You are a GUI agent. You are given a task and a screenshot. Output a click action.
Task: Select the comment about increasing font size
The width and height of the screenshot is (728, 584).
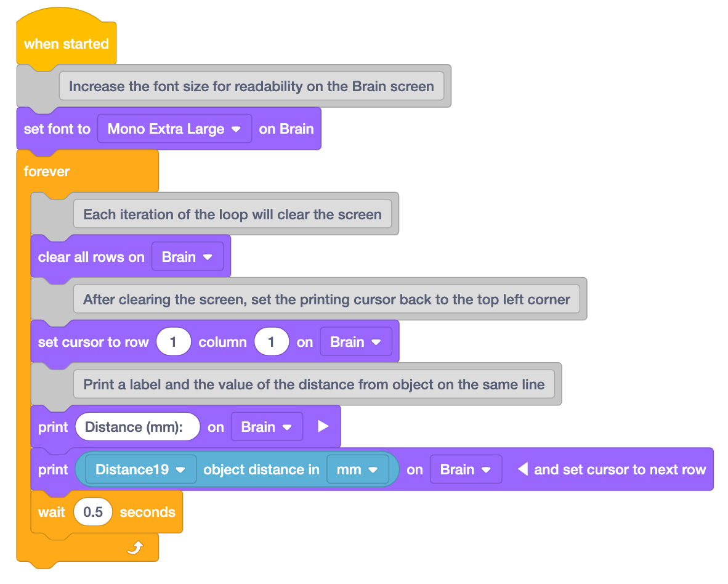251,86
